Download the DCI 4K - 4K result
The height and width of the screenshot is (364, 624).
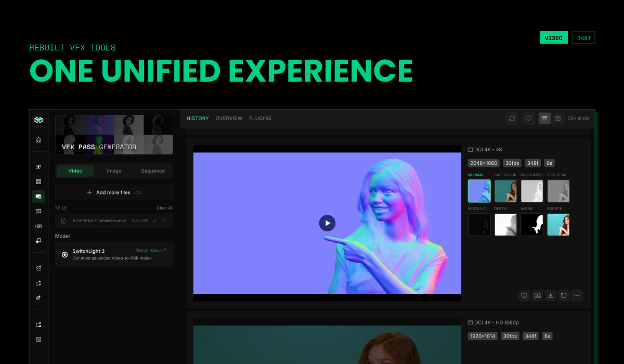click(551, 295)
